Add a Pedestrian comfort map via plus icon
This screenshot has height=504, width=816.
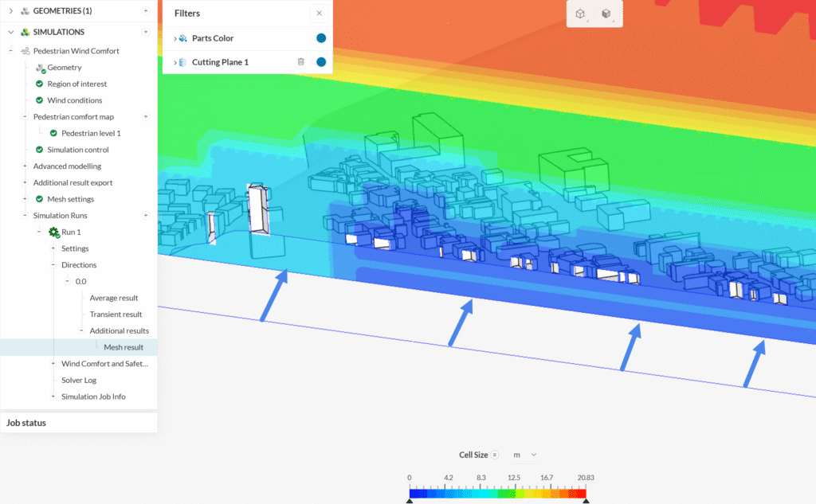tap(145, 117)
